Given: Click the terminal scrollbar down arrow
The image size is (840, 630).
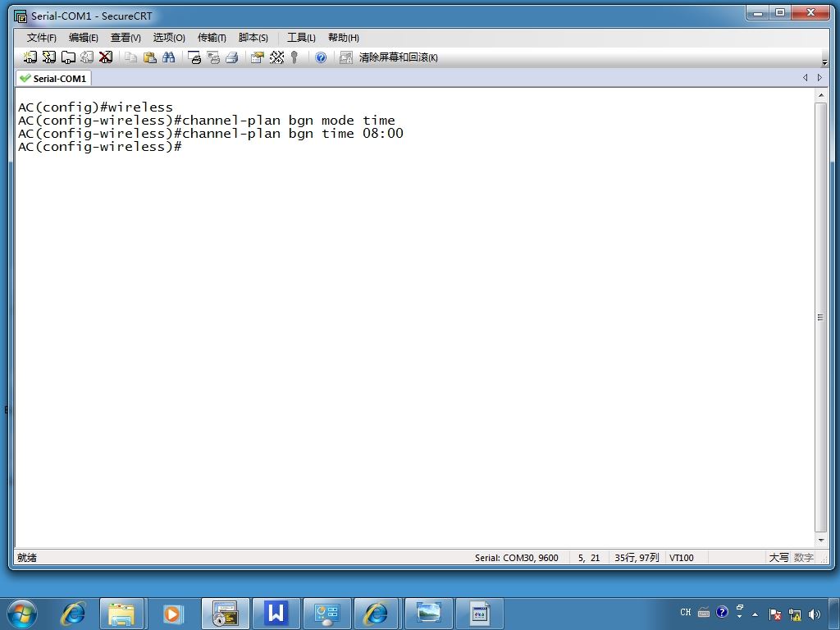Looking at the screenshot, I should click(820, 540).
